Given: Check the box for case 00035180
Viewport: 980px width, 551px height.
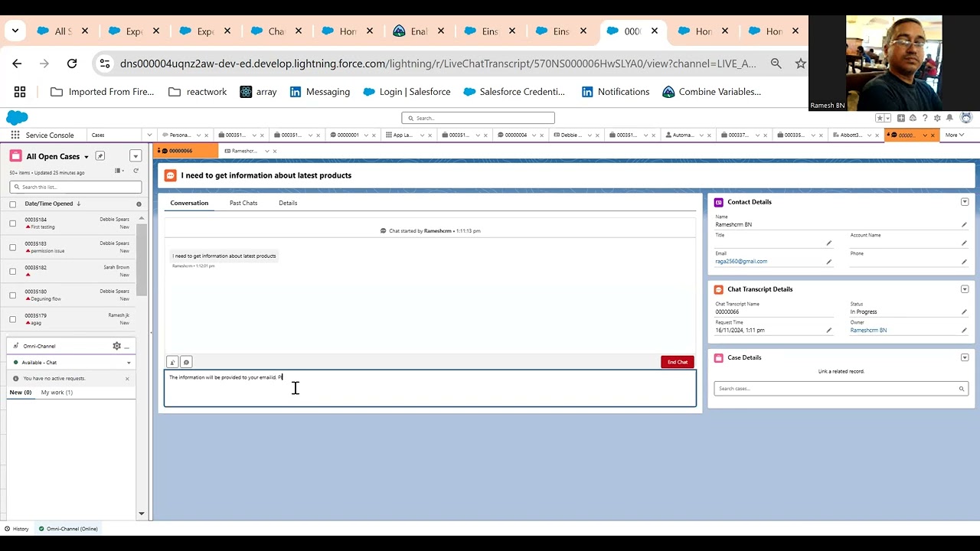Looking at the screenshot, I should (x=12, y=295).
